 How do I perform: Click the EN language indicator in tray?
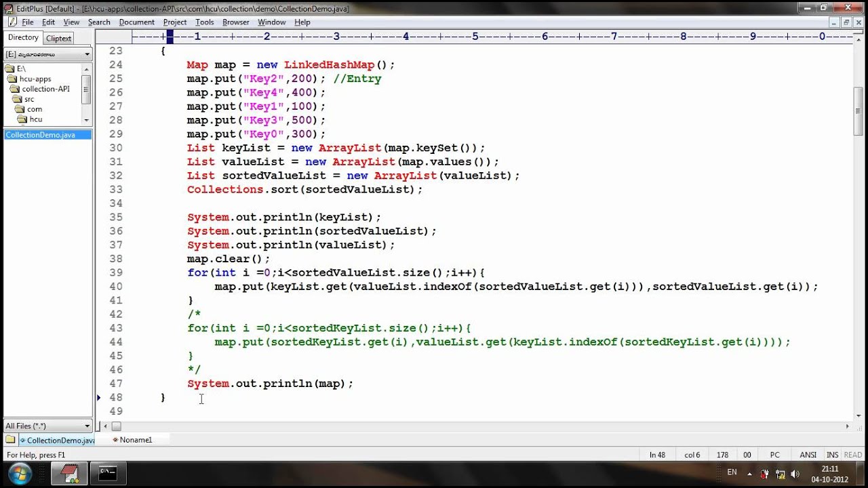coord(732,472)
